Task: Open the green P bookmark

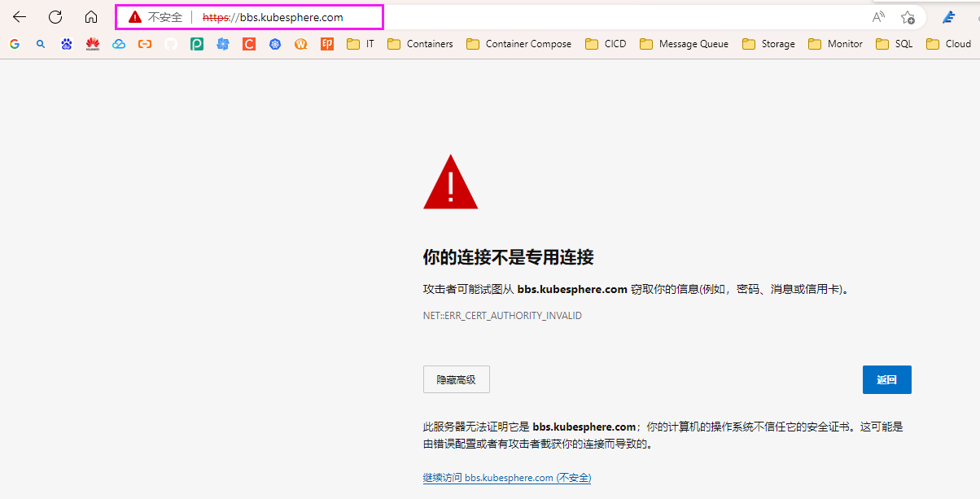Action: click(x=197, y=44)
